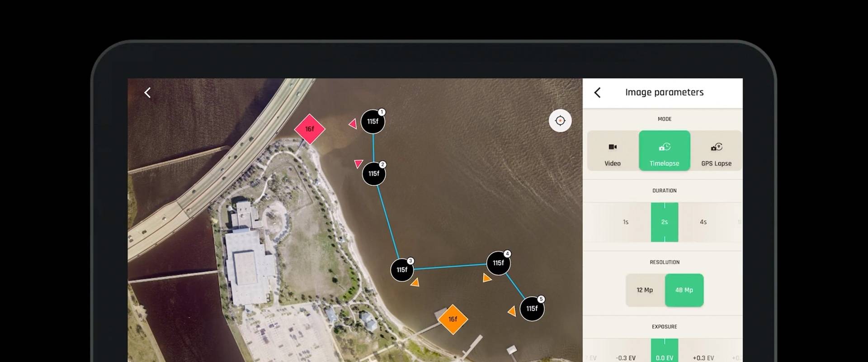Switch mode to GPS Lapse
The height and width of the screenshot is (362, 868).
click(716, 151)
